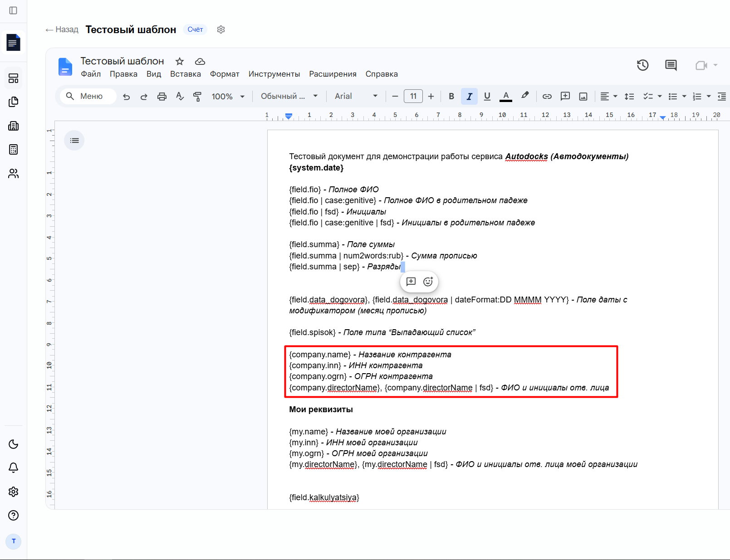Image resolution: width=730 pixels, height=560 pixels.
Task: Open text color picker
Action: pyautogui.click(x=505, y=96)
